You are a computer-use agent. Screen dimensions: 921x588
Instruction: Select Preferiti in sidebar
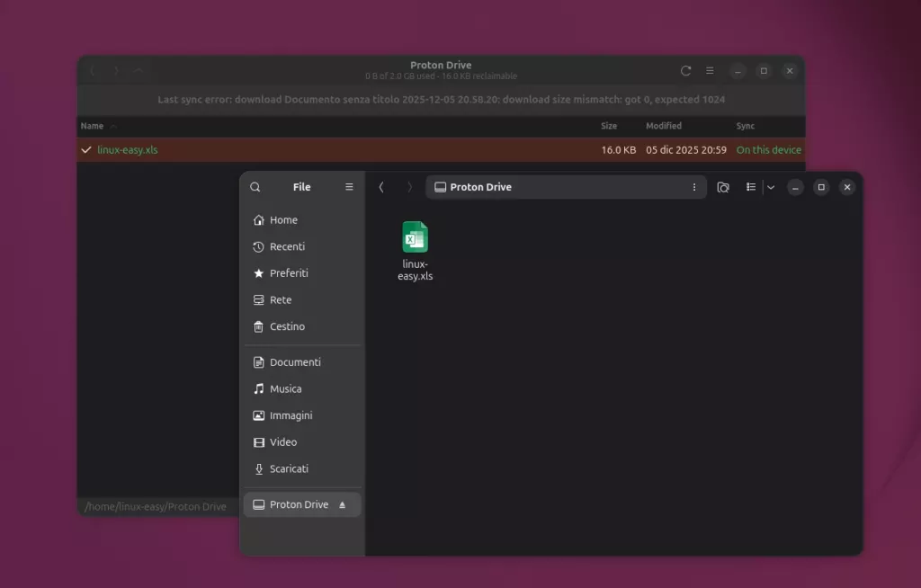302,273
